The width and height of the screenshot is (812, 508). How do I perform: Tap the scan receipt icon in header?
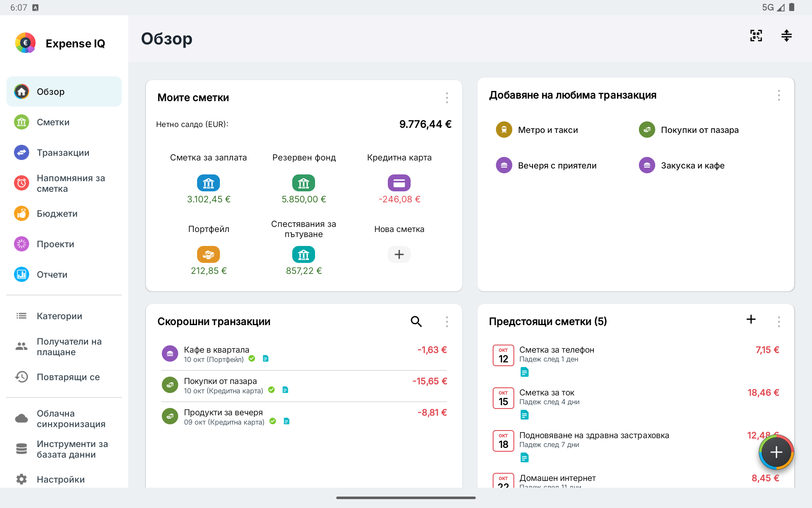tap(756, 36)
